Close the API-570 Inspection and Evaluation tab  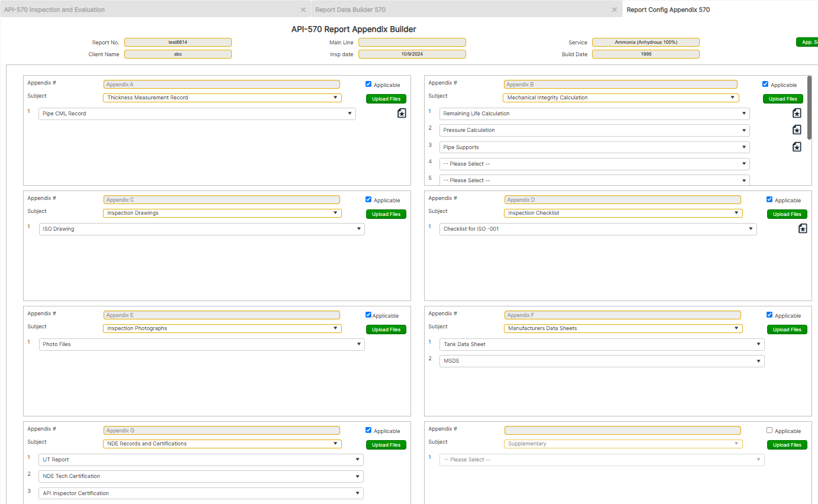coord(303,9)
